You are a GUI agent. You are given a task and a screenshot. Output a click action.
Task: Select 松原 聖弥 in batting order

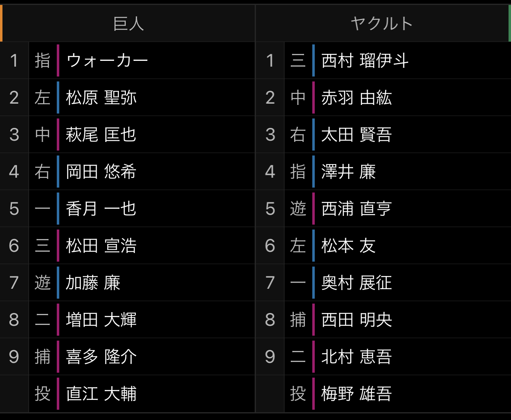pyautogui.click(x=128, y=97)
